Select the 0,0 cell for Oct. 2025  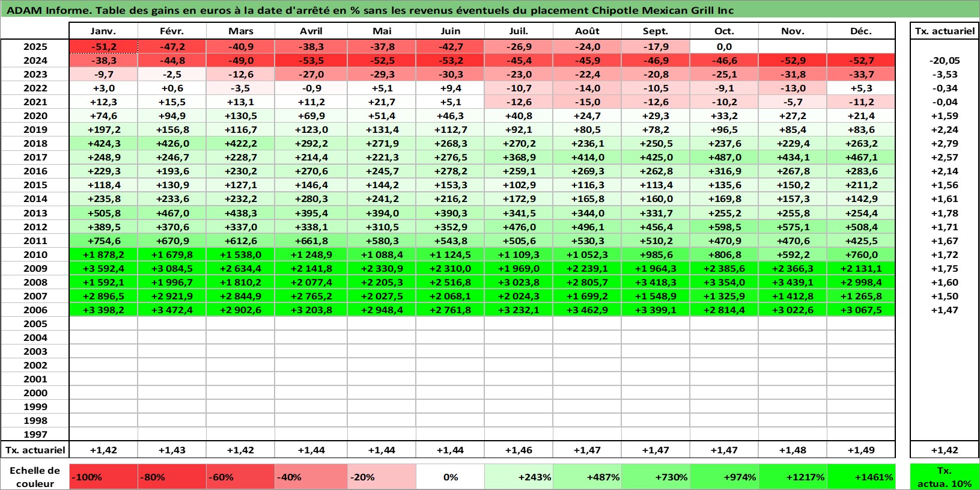(724, 46)
